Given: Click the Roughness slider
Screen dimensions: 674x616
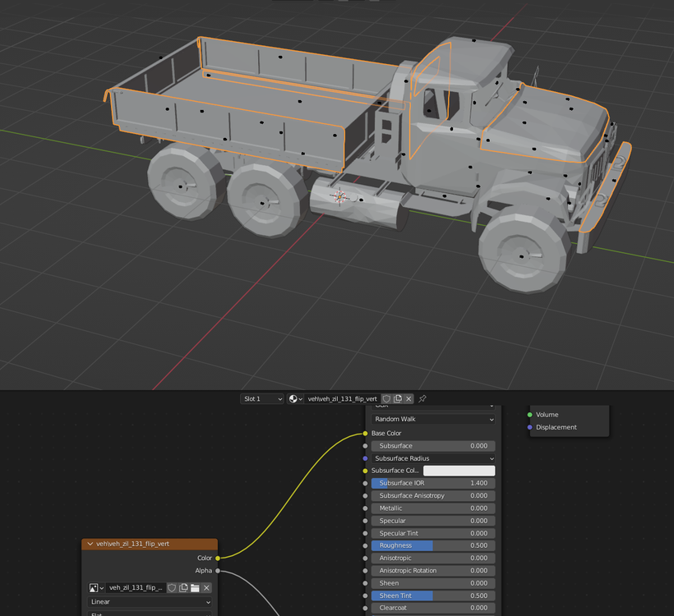Looking at the screenshot, I should point(433,545).
